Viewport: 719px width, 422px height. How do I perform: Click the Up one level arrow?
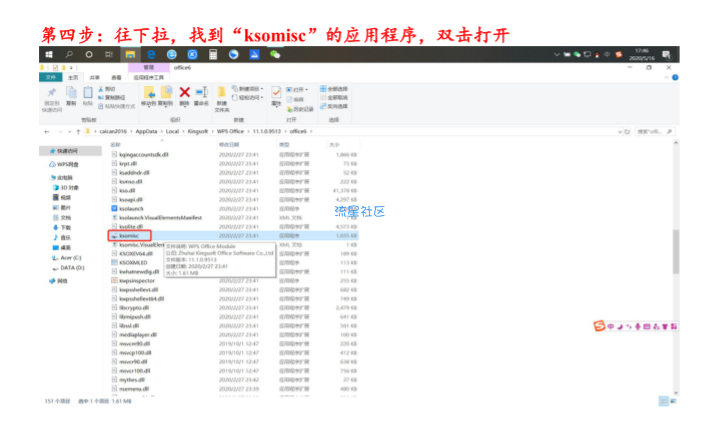click(x=78, y=132)
